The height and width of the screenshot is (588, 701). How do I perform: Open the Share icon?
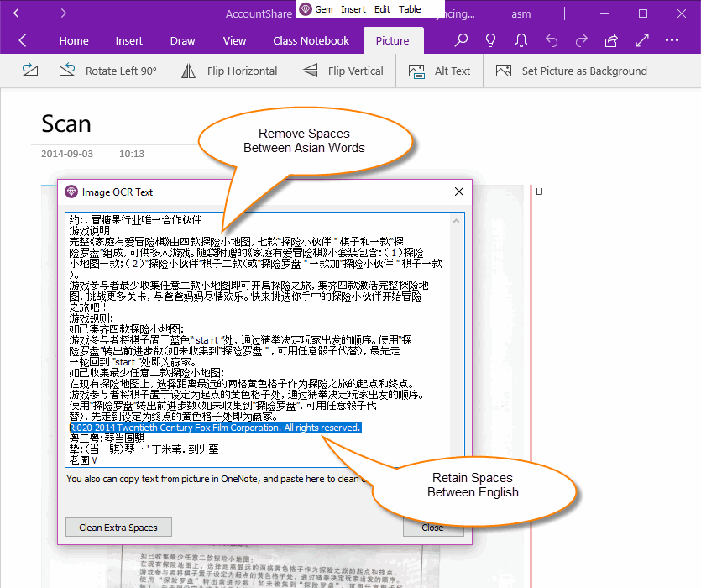coord(611,40)
